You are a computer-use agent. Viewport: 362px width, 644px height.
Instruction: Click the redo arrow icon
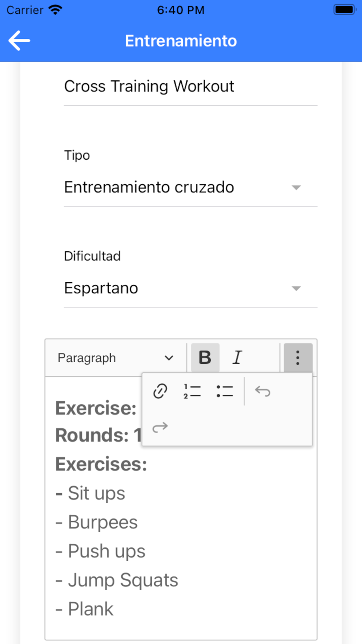pyautogui.click(x=160, y=427)
